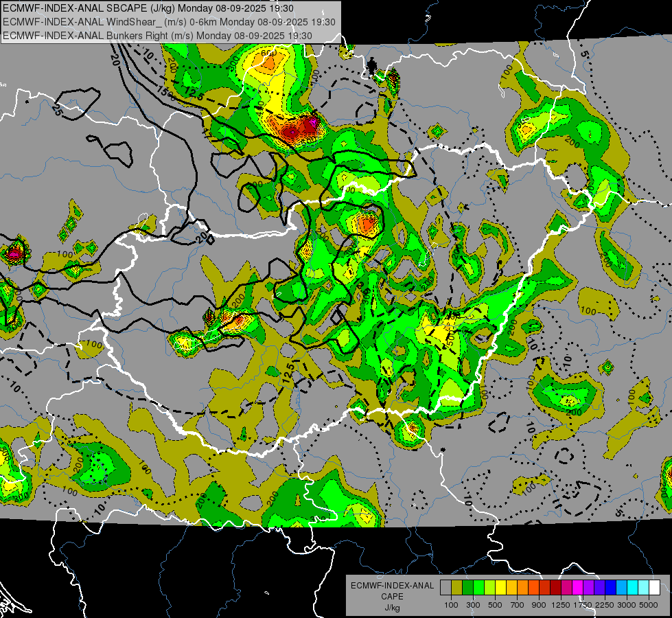Click the cyan legend swatch

[633, 588]
